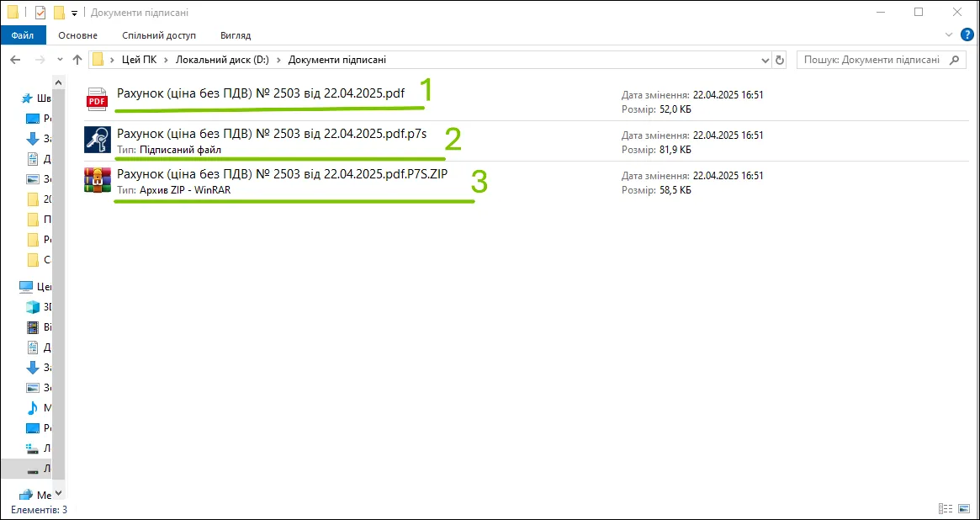
Task: Select the WinRAR icon of the .P7S.ZIP archive
Action: 97,180
